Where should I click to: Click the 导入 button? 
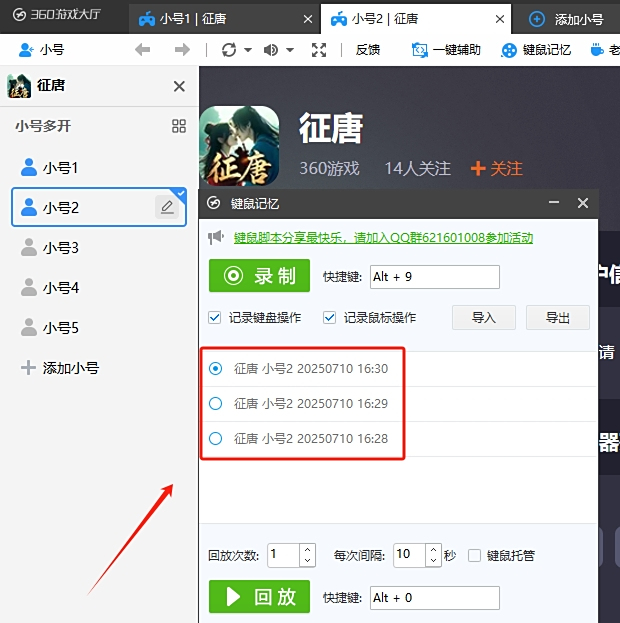[483, 318]
